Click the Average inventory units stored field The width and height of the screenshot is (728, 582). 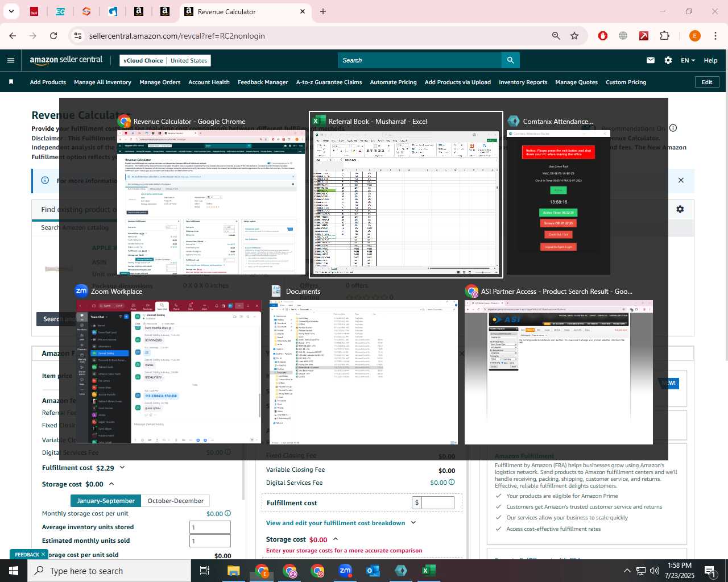click(x=210, y=527)
